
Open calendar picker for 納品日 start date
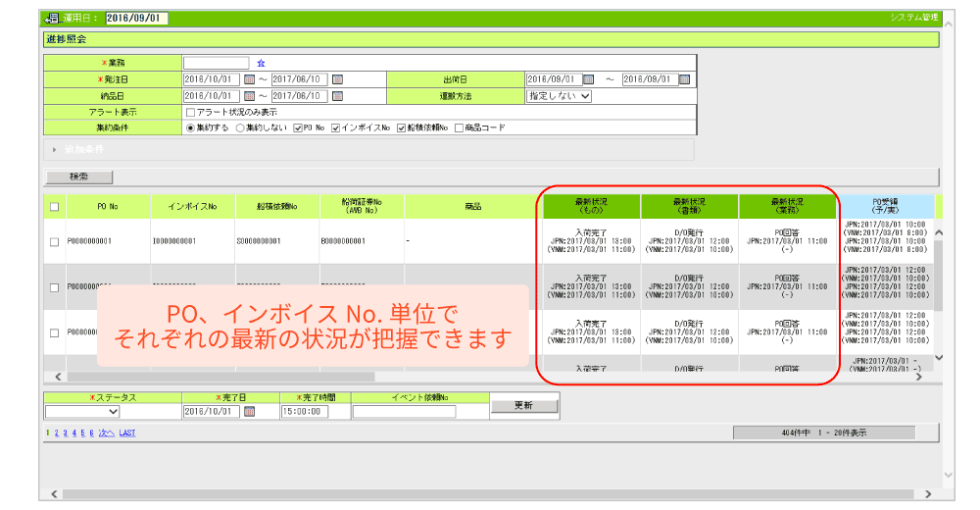(249, 96)
